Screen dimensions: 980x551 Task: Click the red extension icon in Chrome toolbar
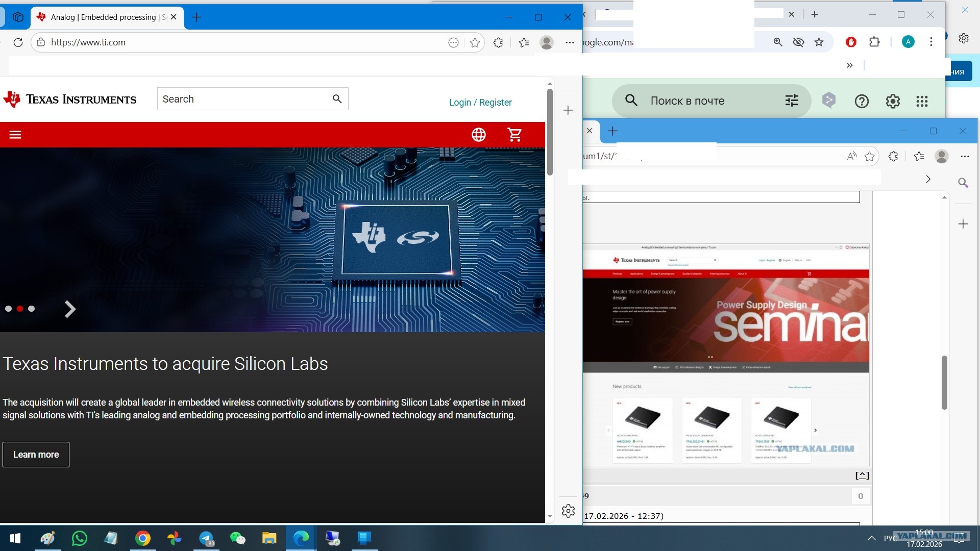(x=851, y=42)
